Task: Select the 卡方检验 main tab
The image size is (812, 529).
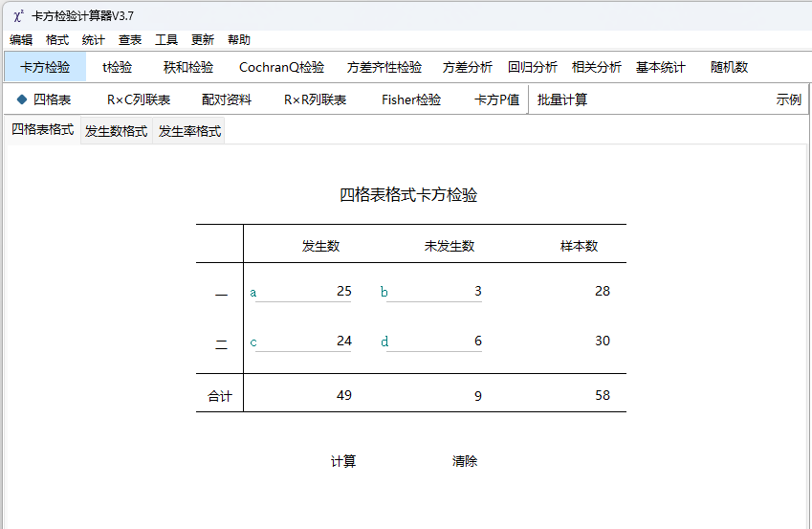Action: 45,67
